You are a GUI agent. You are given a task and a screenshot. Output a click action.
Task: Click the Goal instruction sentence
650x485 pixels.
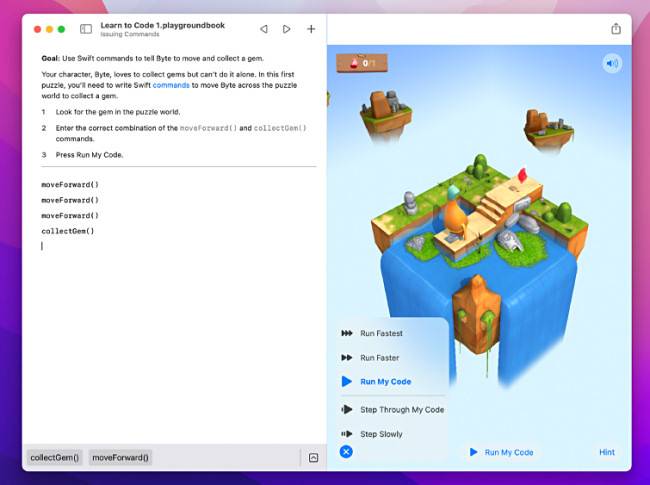(x=153, y=58)
